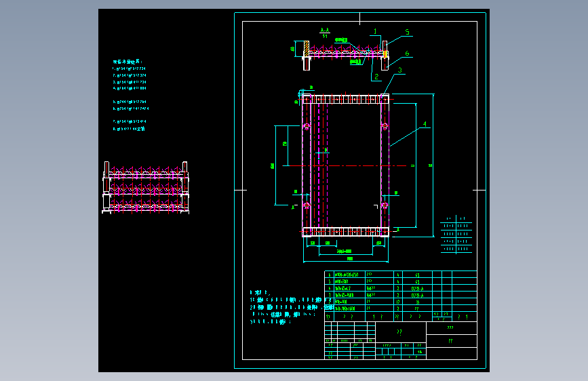Select the hatched left post in section view
This screenshot has width=588, height=381.
307,49
